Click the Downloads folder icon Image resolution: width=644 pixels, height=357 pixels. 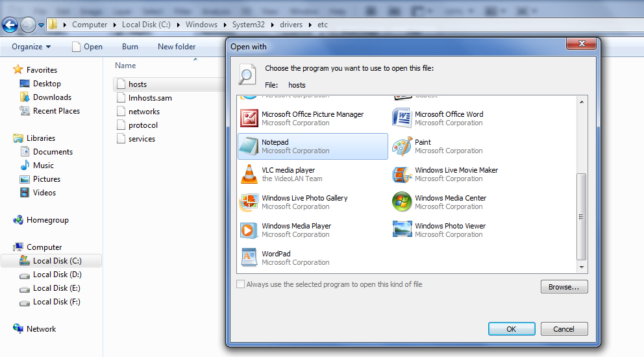25,97
